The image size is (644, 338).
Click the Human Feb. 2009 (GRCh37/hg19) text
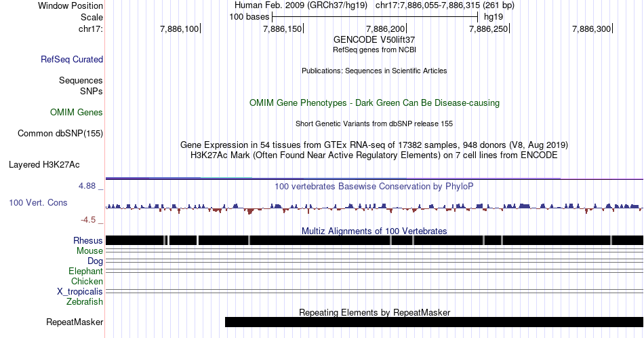pos(302,5)
